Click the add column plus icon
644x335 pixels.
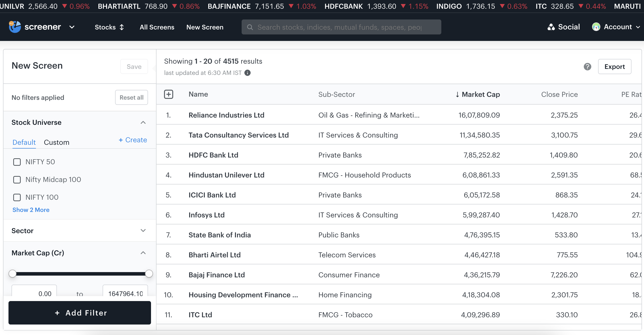click(x=168, y=94)
